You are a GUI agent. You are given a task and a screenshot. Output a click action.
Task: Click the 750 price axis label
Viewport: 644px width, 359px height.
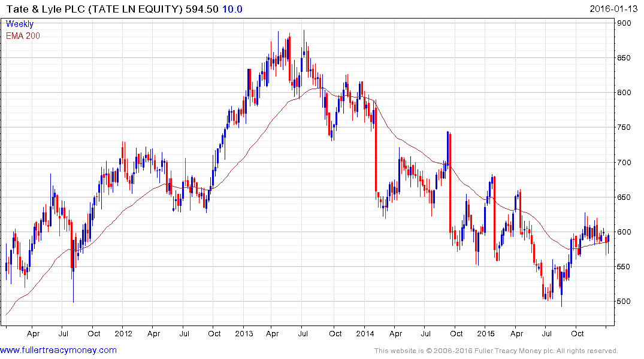pos(624,127)
